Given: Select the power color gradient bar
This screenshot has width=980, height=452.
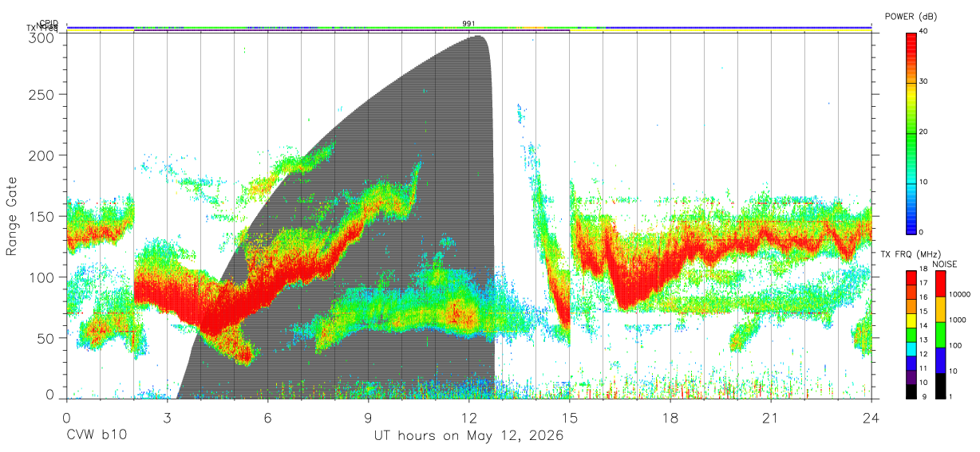Looking at the screenshot, I should (x=911, y=132).
